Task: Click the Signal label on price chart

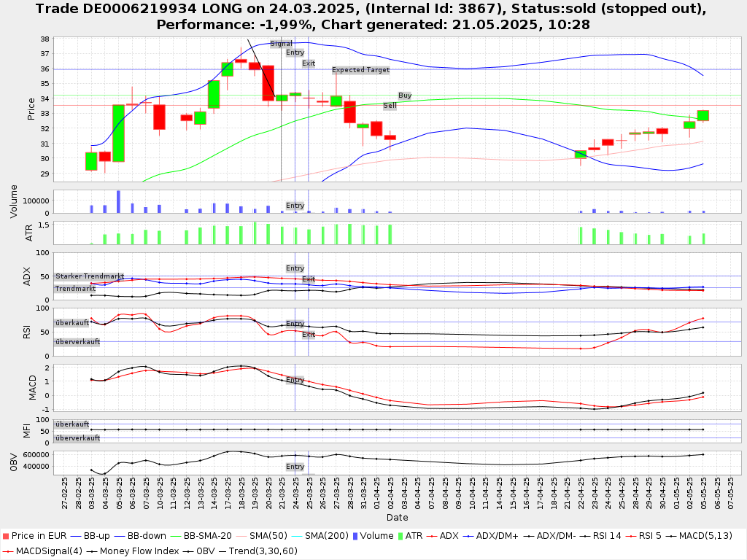Action: click(281, 44)
